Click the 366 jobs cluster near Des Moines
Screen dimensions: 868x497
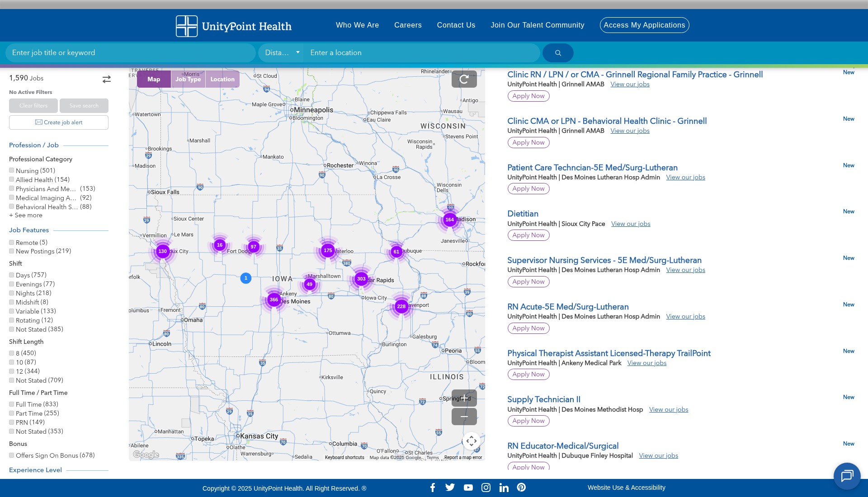coord(274,300)
